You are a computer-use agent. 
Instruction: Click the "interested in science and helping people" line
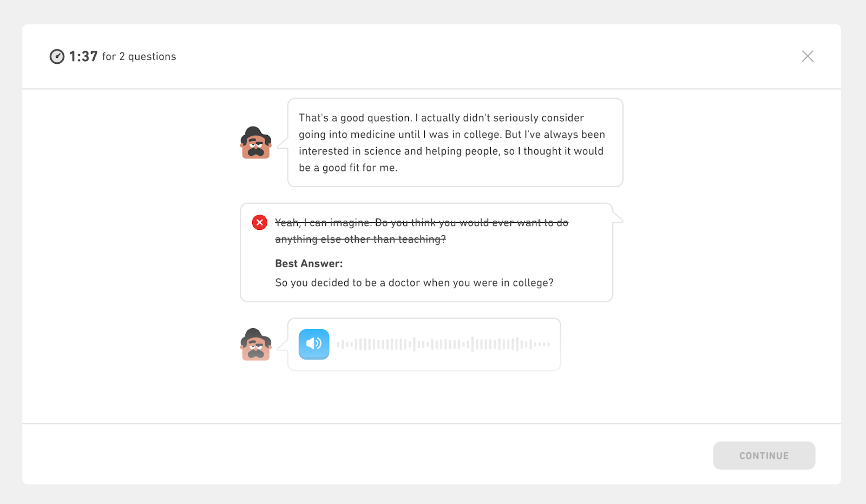click(451, 151)
